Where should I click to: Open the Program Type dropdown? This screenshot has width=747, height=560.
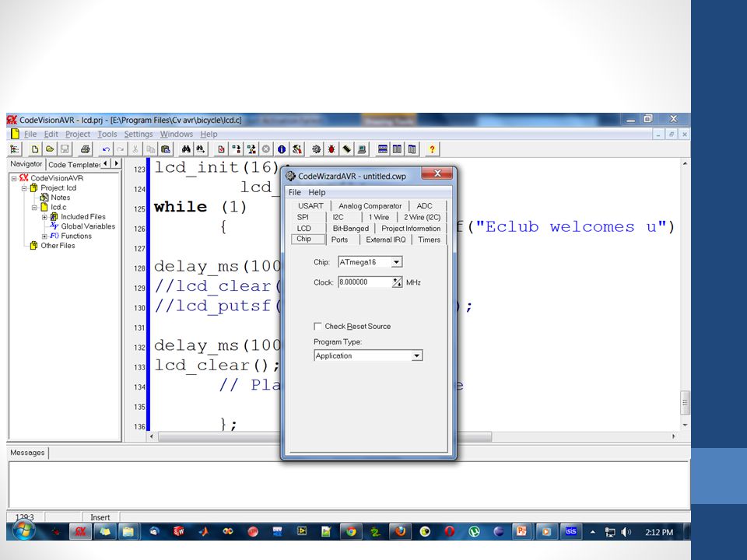(417, 355)
